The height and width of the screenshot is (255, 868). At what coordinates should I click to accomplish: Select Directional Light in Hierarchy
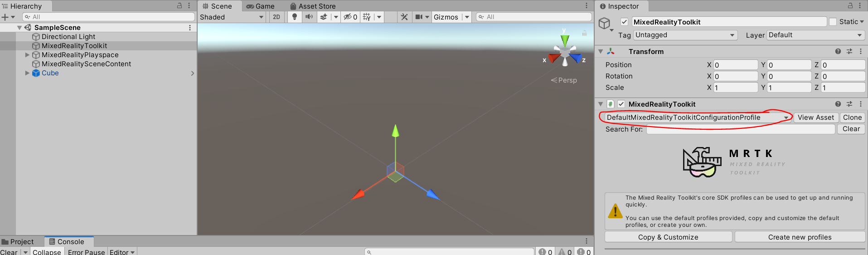pyautogui.click(x=68, y=37)
